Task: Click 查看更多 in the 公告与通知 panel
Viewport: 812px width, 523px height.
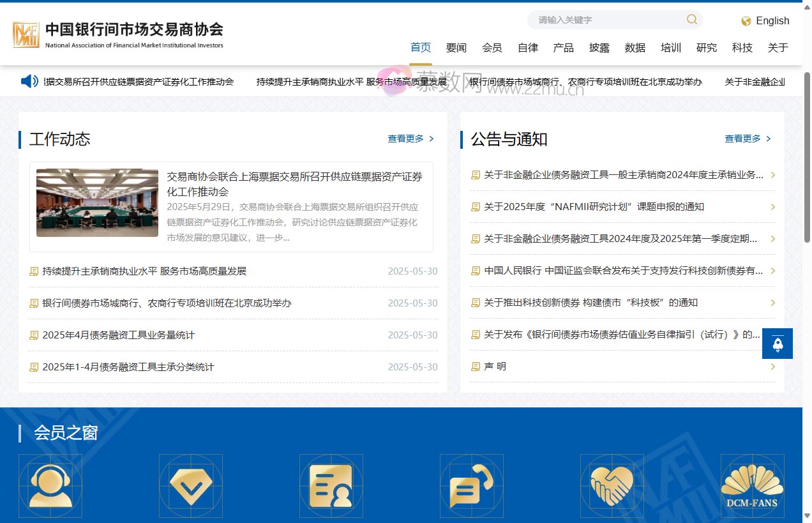Action: click(742, 138)
